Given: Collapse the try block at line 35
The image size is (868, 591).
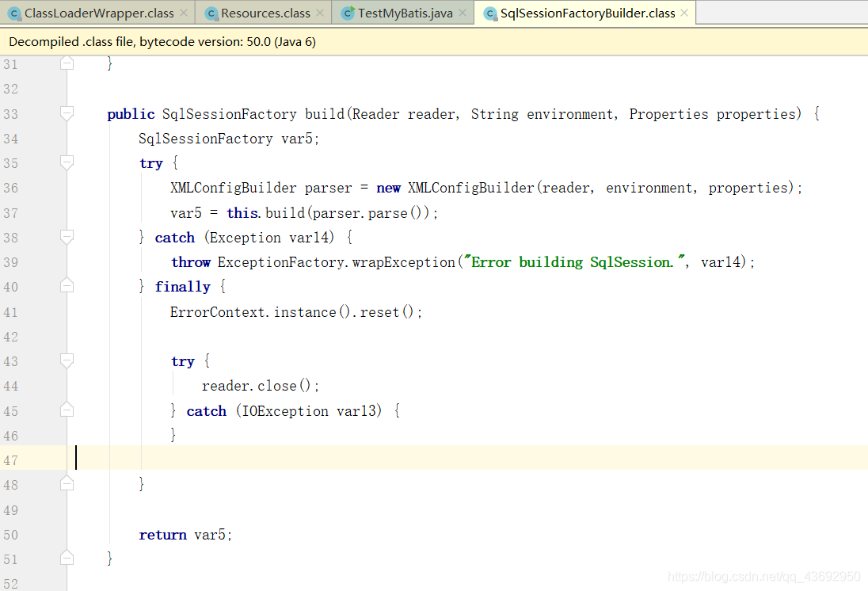Looking at the screenshot, I should [x=67, y=163].
